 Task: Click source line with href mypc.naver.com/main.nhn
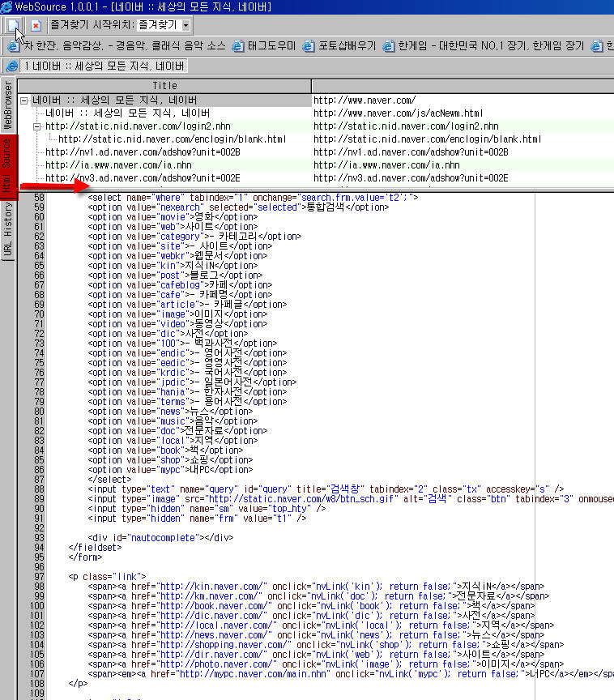point(350,674)
